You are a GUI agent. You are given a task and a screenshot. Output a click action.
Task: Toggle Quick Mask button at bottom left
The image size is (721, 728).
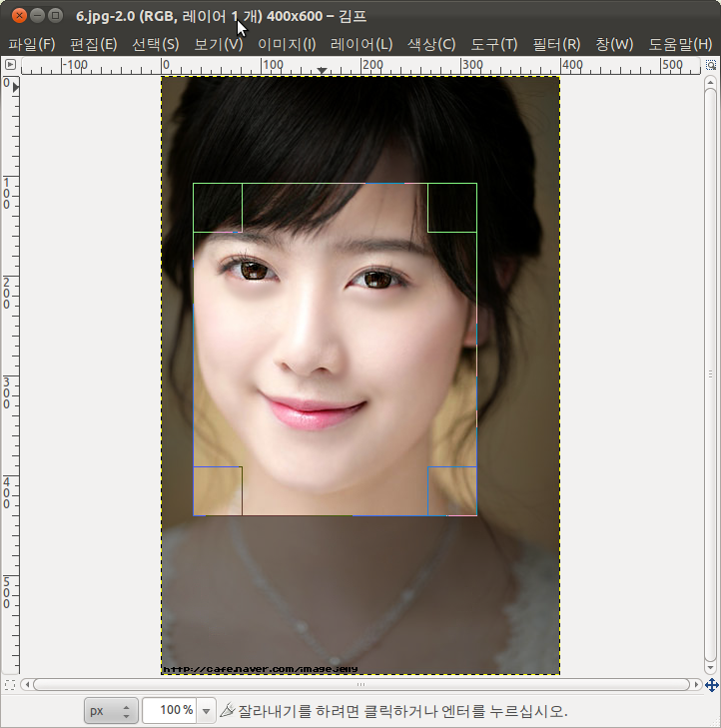pyautogui.click(x=10, y=684)
